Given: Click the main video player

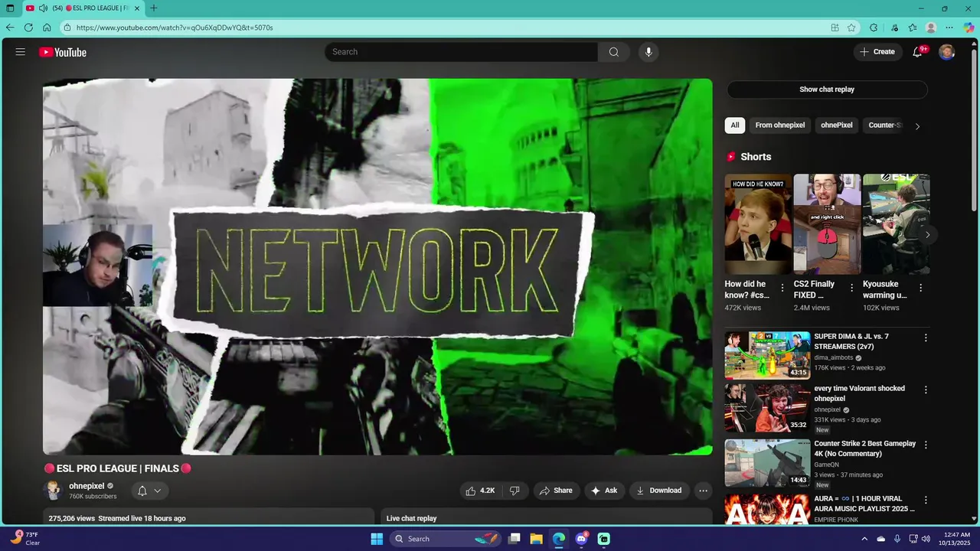Looking at the screenshot, I should click(x=377, y=266).
